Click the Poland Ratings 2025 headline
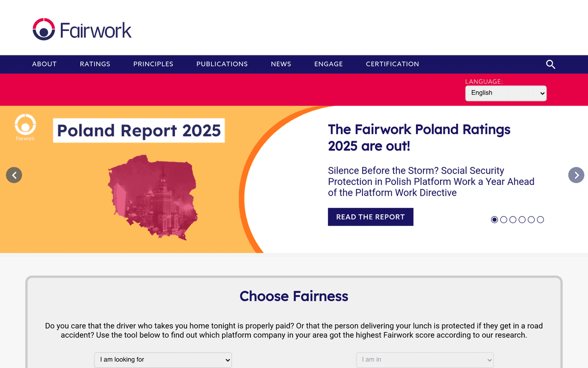Screen dimensions: 588x368 [419, 137]
